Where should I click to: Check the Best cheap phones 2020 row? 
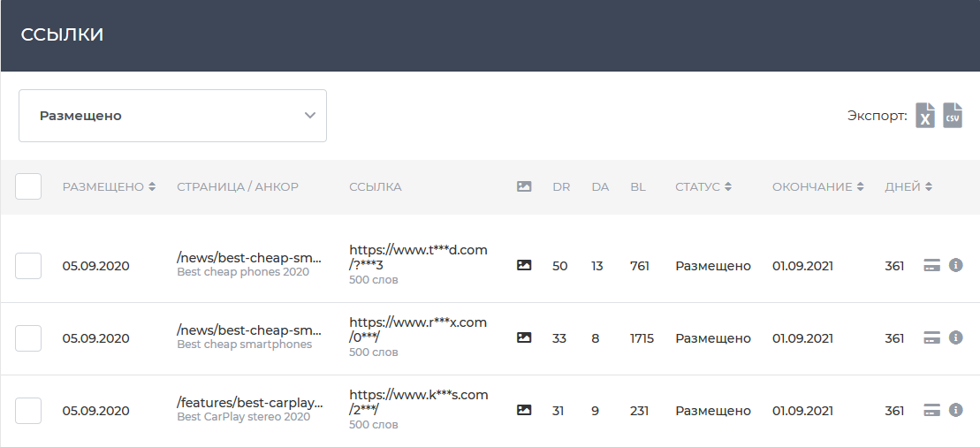click(x=28, y=265)
